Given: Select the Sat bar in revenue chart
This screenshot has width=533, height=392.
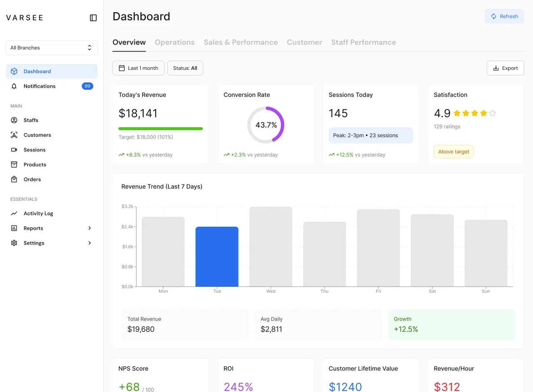Looking at the screenshot, I should coord(432,251).
